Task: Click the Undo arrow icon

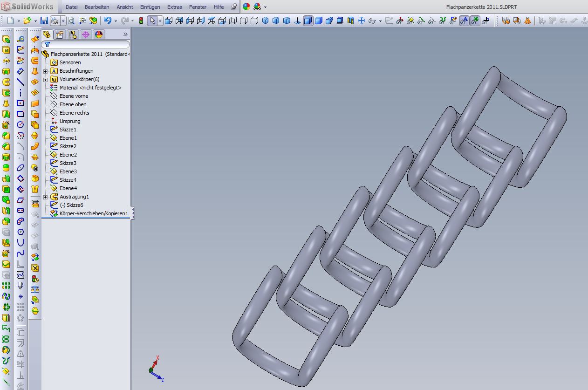Action: coord(108,21)
